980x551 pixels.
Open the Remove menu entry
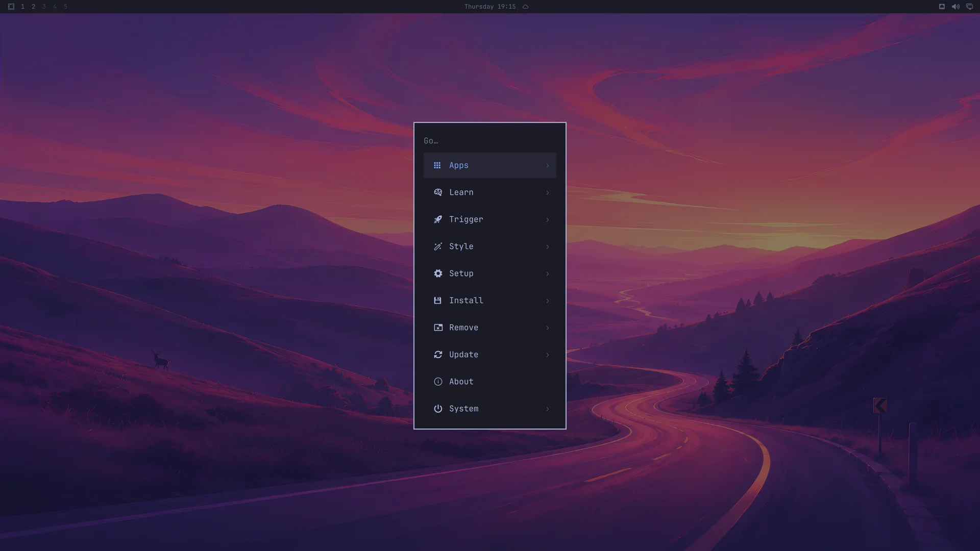(490, 328)
